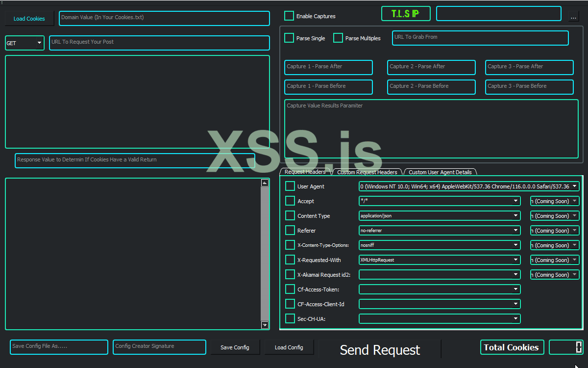Enable the Sec-CH-UA checkbox
The image size is (588, 368).
pyautogui.click(x=290, y=318)
